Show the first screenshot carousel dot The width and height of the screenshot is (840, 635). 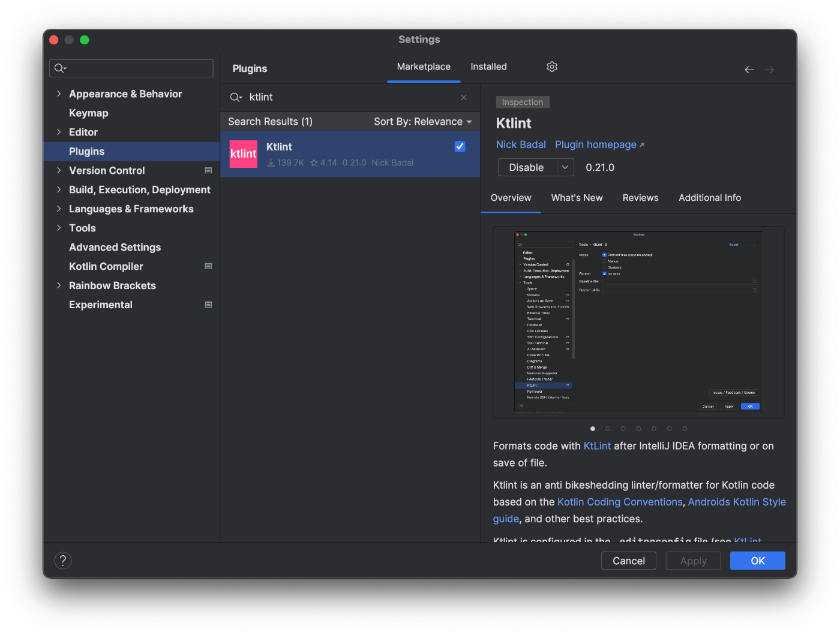tap(593, 429)
